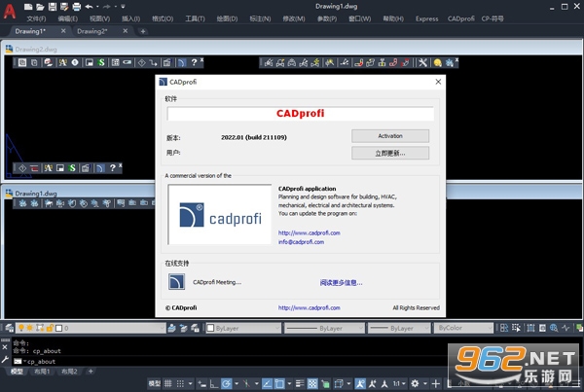Toggle polar tracking in status bar
584x392 pixels.
pos(226,383)
